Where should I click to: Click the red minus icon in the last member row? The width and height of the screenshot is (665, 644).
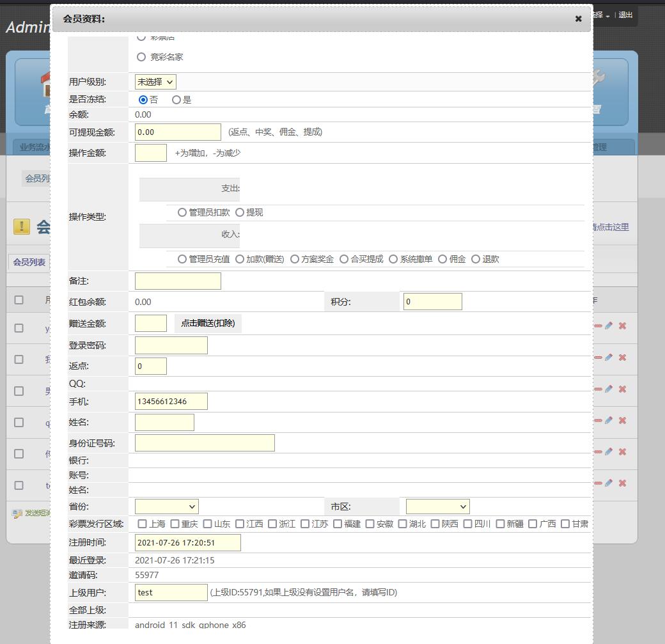[x=598, y=483]
